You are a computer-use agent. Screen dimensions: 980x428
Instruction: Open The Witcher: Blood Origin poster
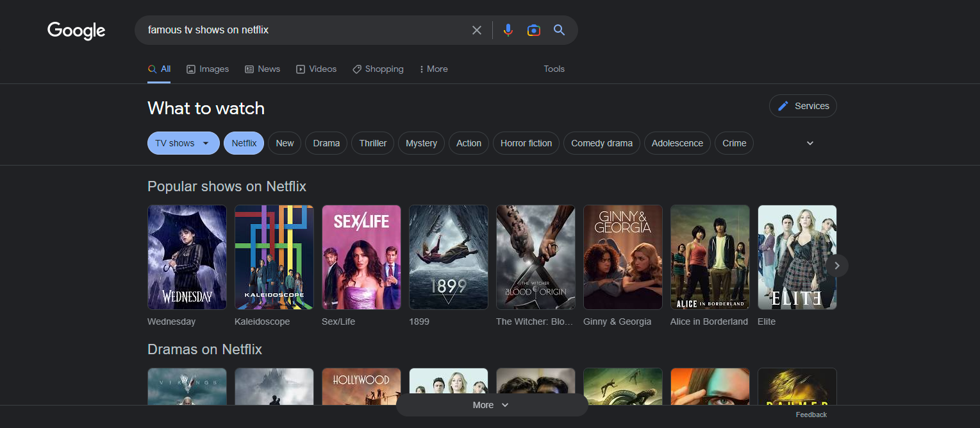[x=536, y=257]
